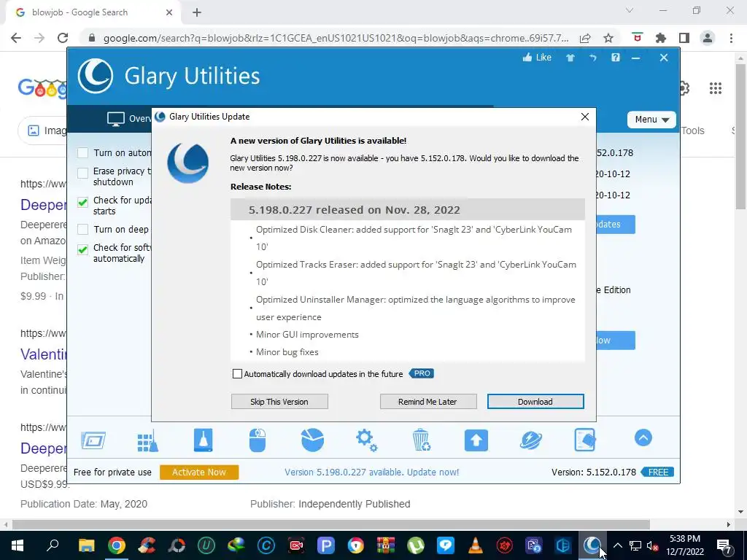Click Version 5.198.0.227 available Update now link
This screenshot has height=560, width=747.
pyautogui.click(x=371, y=472)
